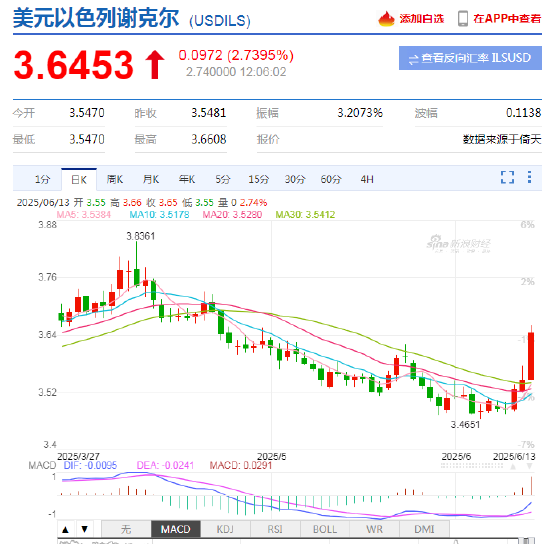This screenshot has height=544, width=550.
Task: Select the MACD indicator button
Action: pyautogui.click(x=176, y=529)
